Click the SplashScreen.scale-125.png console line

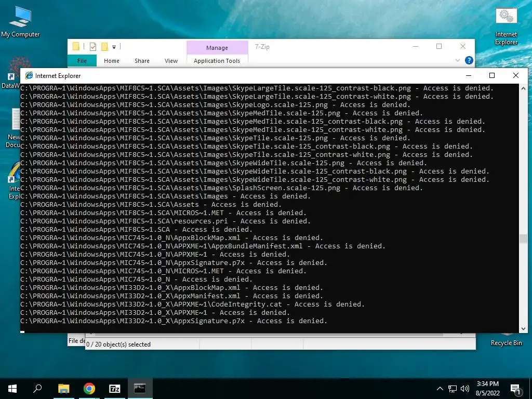(x=221, y=188)
